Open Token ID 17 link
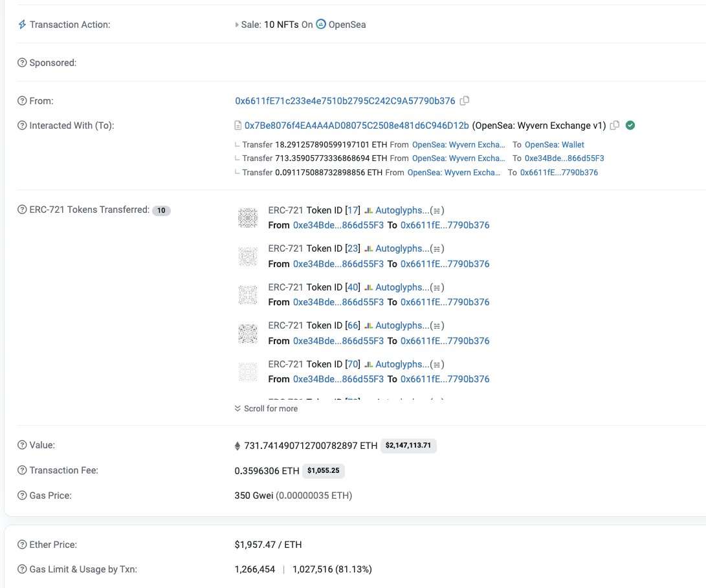Viewport: 706px width, 588px height. (353, 210)
